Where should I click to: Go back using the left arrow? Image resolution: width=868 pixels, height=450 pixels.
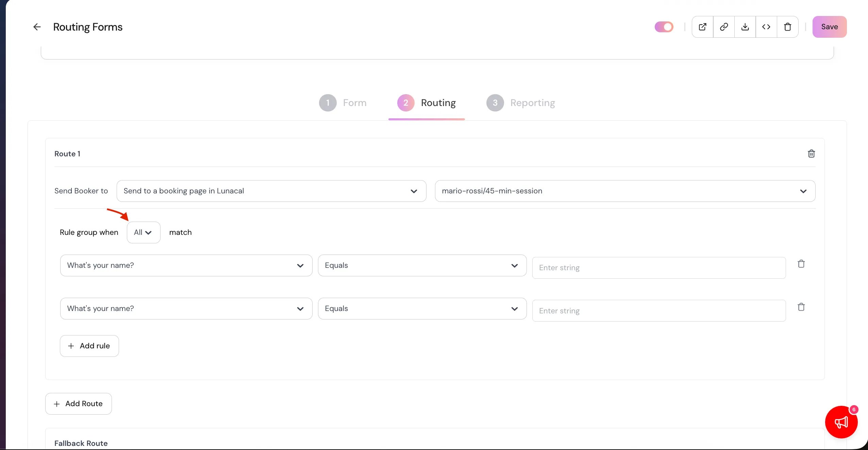[x=37, y=27]
